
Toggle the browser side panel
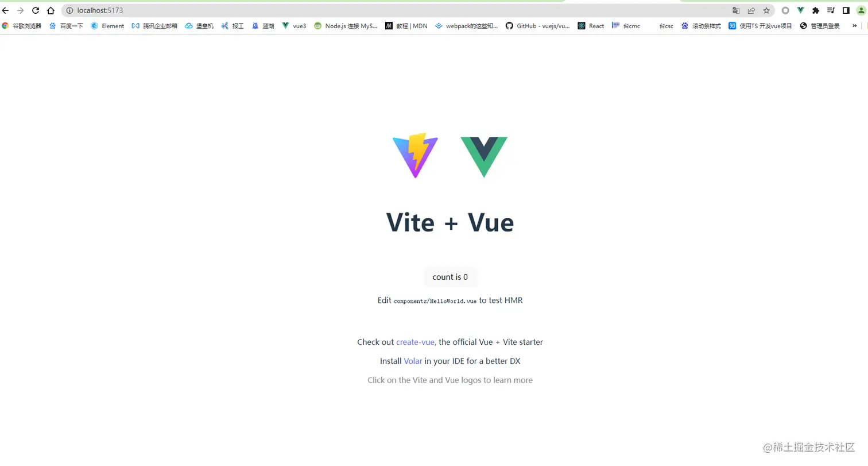coord(846,10)
